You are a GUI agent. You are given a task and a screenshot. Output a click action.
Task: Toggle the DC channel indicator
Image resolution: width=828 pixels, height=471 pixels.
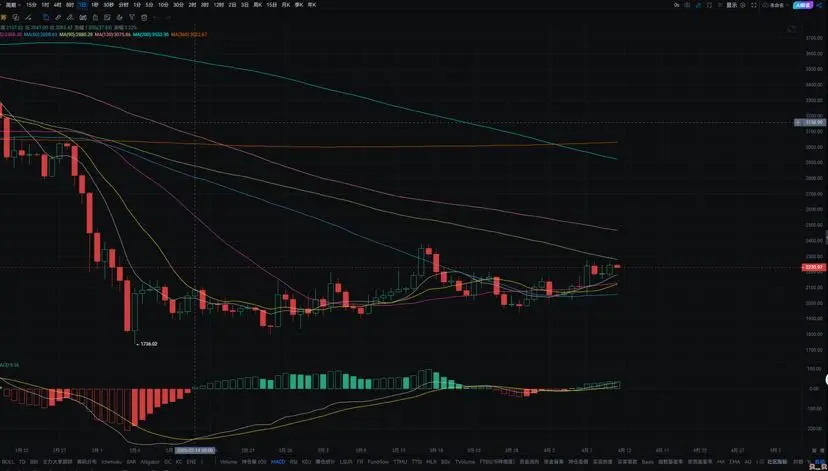coord(168,461)
